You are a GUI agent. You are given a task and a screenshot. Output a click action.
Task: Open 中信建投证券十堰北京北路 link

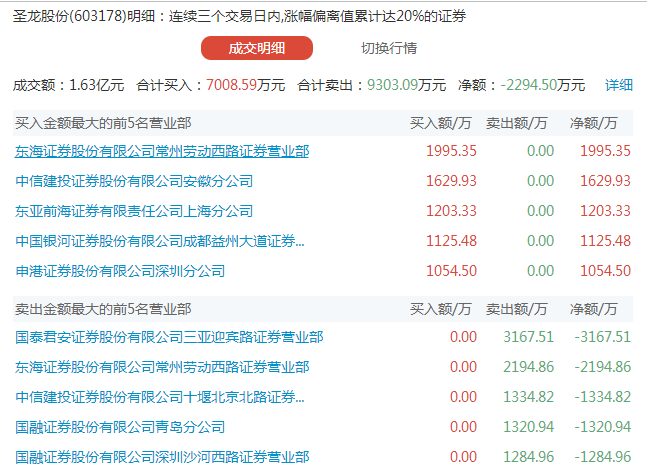pyautogui.click(x=160, y=397)
